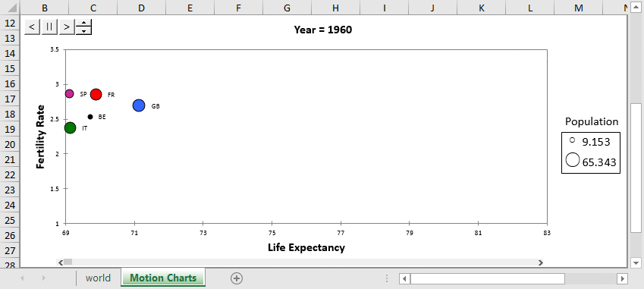Image resolution: width=644 pixels, height=289 pixels.
Task: Click the y-axis value 3.5
Action: click(54, 49)
